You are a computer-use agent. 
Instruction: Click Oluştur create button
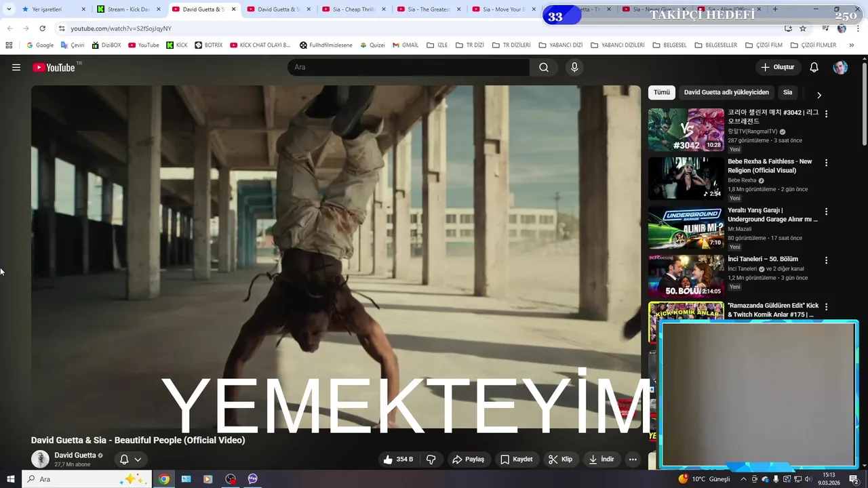pyautogui.click(x=778, y=67)
